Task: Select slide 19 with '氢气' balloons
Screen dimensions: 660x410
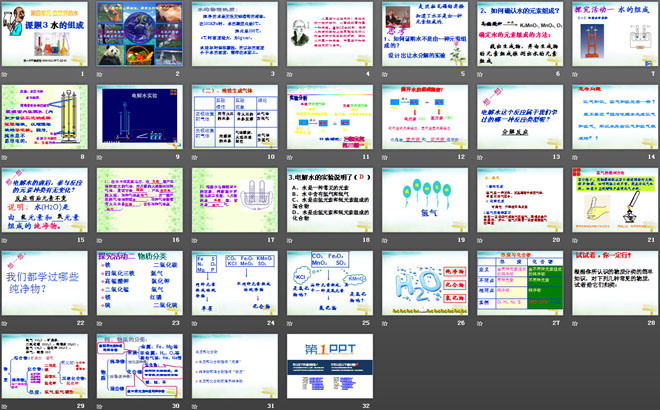Action: (425, 200)
